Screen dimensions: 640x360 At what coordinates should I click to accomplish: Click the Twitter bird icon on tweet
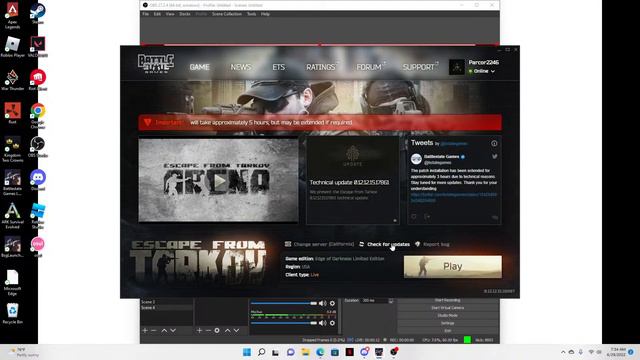point(494,156)
